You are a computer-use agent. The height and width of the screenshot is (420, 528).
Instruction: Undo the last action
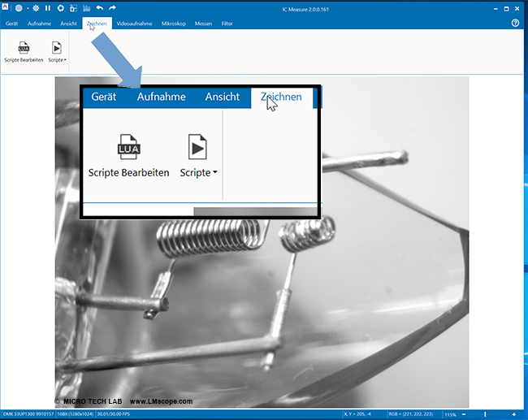point(99,8)
